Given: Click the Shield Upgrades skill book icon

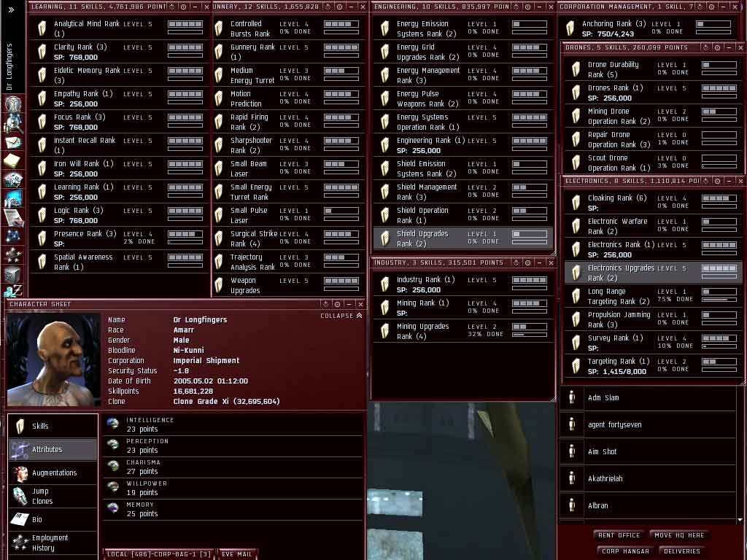Looking at the screenshot, I should [x=385, y=238].
